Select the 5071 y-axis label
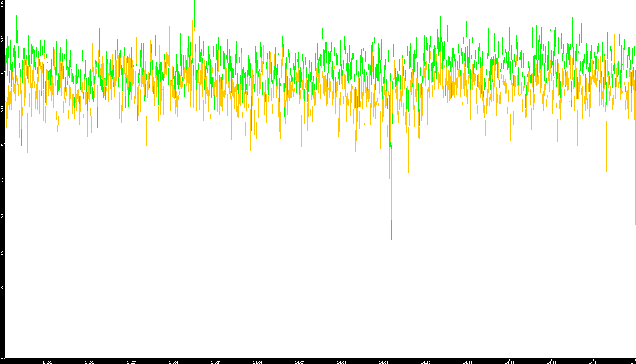The height and width of the screenshot is (364, 636). pos(2,38)
